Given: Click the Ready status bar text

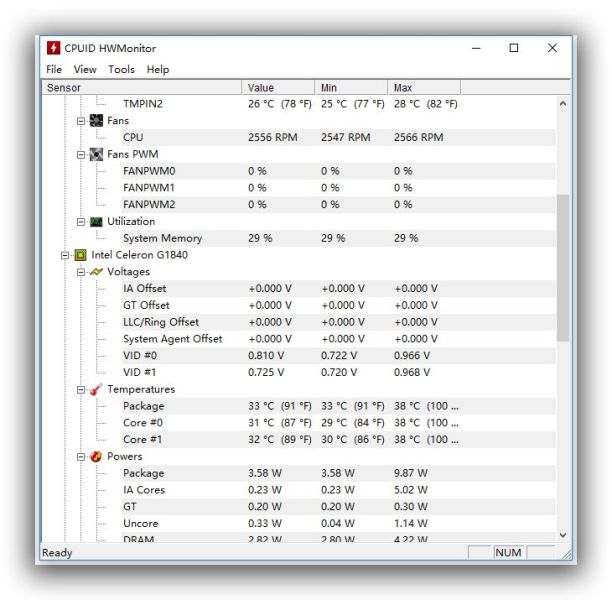Looking at the screenshot, I should [57, 553].
